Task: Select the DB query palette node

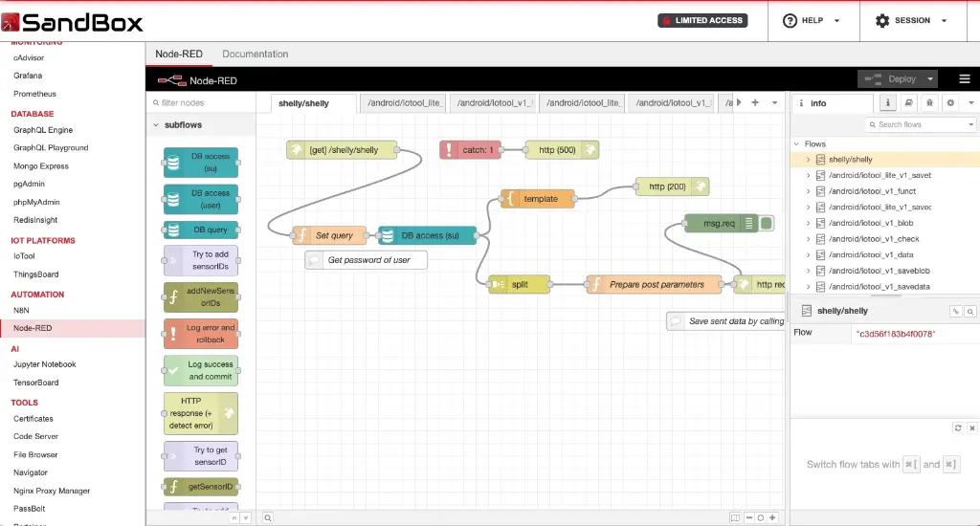Action: pyautogui.click(x=201, y=230)
